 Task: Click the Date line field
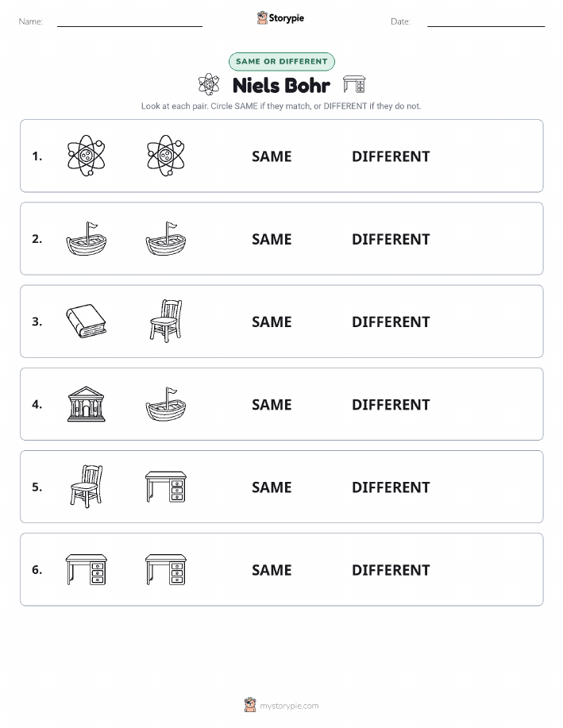point(486,21)
